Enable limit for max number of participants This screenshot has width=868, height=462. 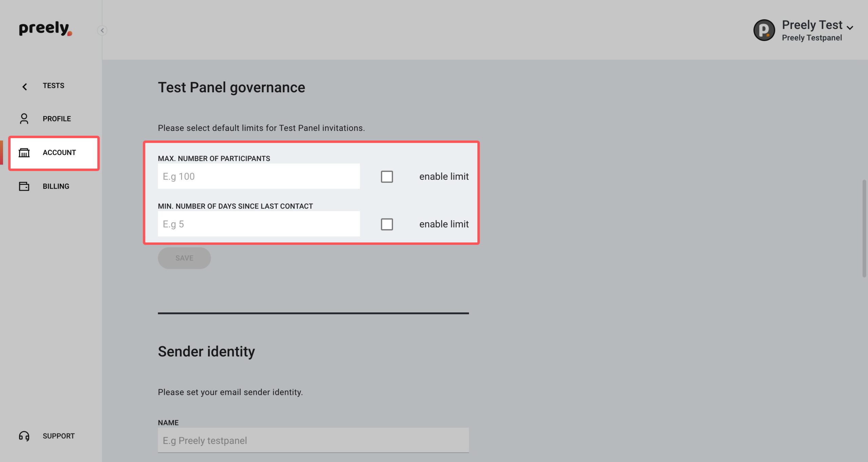[x=387, y=177]
